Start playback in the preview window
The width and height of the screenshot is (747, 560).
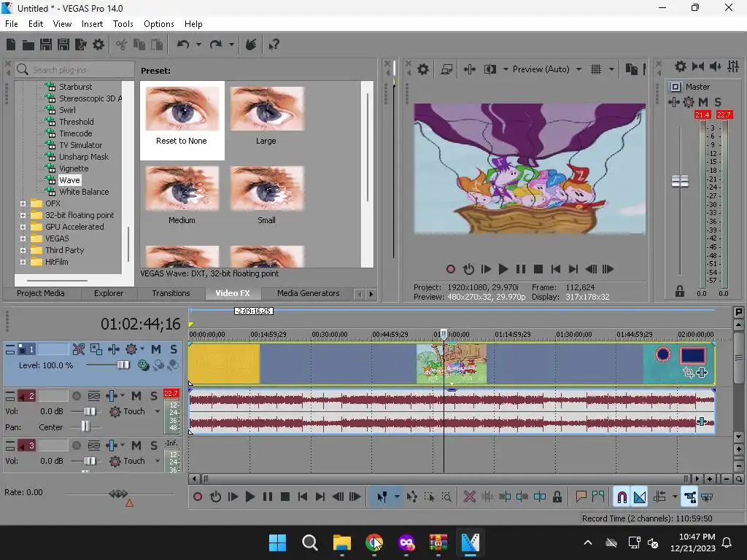tap(503, 270)
